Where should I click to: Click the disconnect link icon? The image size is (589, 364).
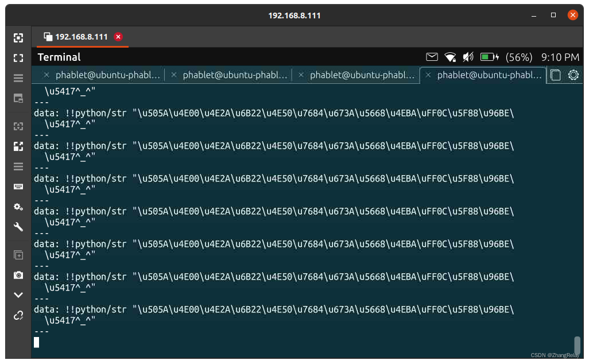(18, 315)
